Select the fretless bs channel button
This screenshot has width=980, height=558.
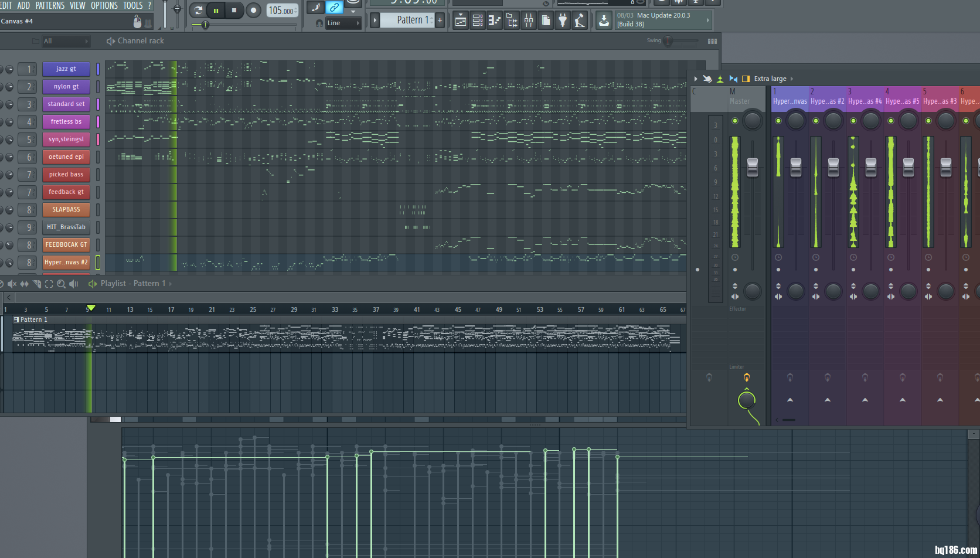66,121
